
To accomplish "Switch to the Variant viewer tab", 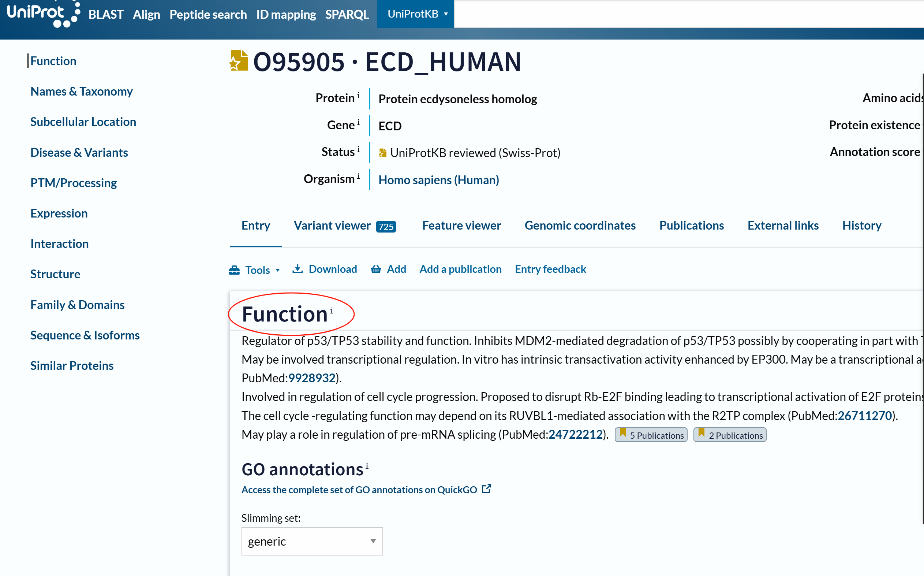I will [x=345, y=226].
